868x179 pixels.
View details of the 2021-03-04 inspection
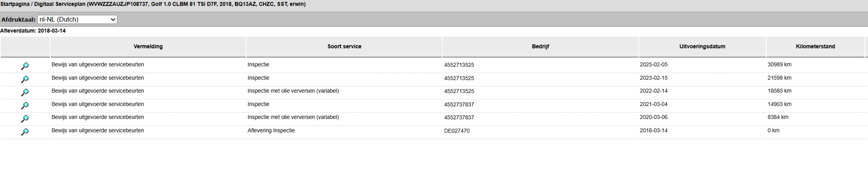pos(25,105)
